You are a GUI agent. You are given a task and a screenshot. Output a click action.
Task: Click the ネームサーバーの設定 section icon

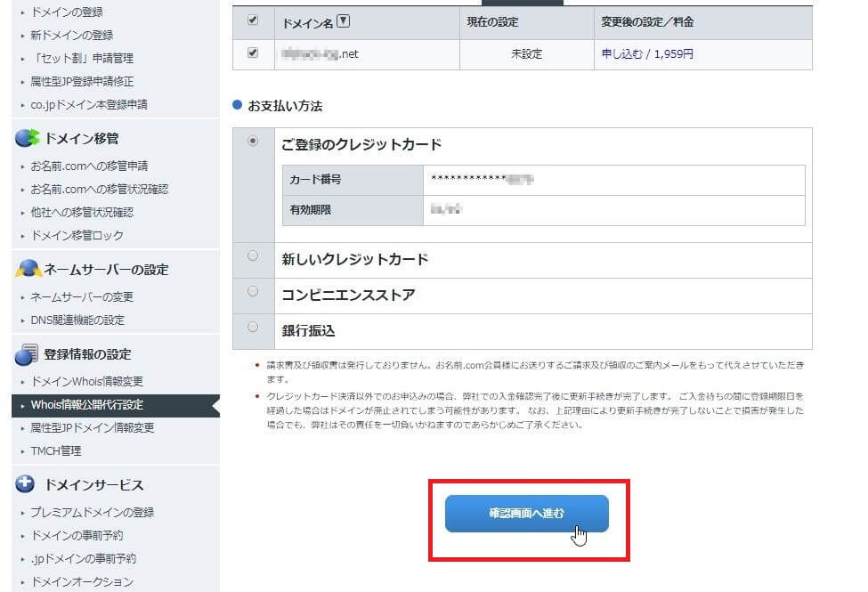coord(27,269)
